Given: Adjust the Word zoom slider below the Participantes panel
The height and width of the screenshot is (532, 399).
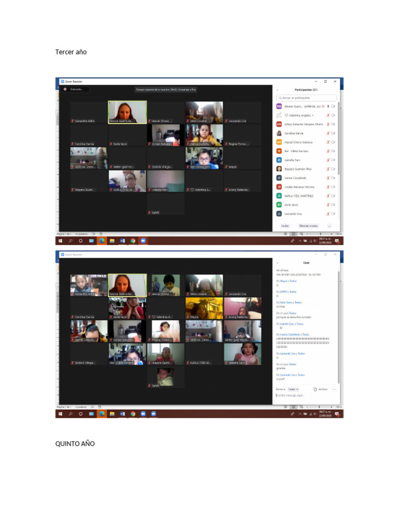Looking at the screenshot, I should tap(320, 234).
